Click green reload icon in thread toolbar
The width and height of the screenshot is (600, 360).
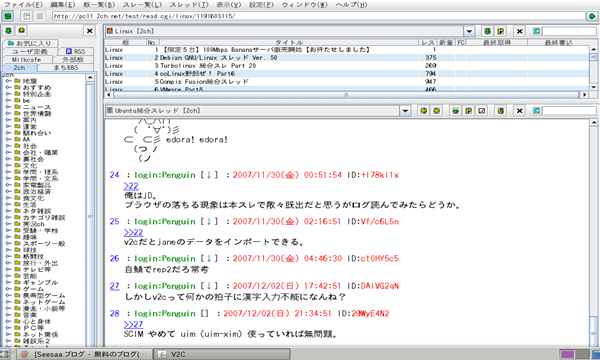(x=455, y=111)
